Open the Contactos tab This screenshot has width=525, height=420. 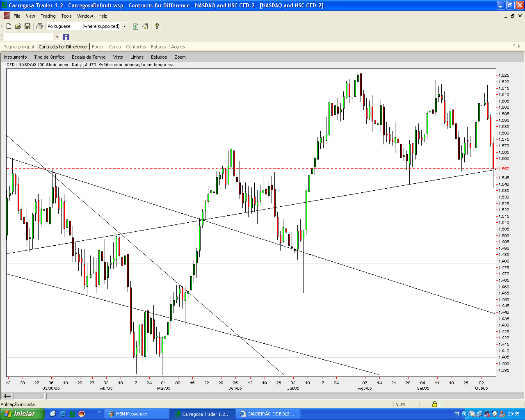tap(136, 47)
